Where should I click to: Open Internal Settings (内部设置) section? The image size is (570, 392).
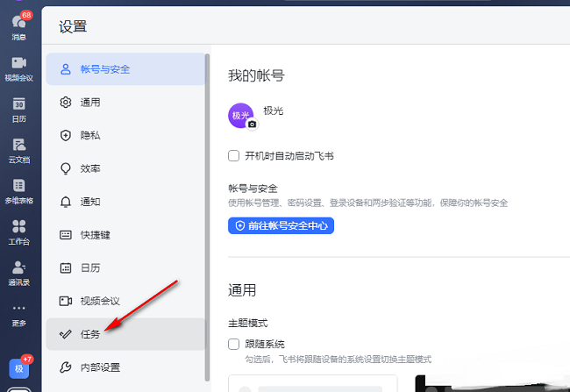[x=125, y=367]
